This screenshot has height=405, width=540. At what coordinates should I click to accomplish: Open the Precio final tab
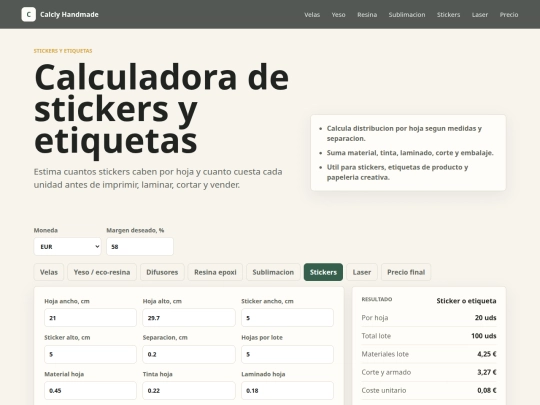406,272
